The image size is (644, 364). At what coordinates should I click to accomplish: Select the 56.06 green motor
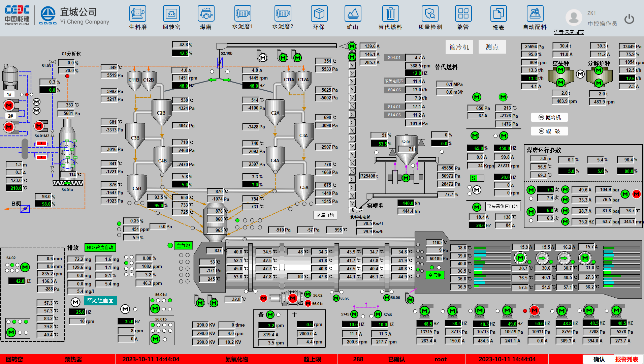coord(387,298)
